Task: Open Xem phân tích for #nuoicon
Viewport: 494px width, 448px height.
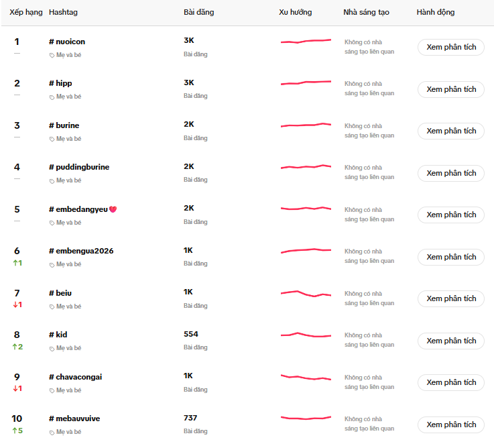Action: point(451,47)
